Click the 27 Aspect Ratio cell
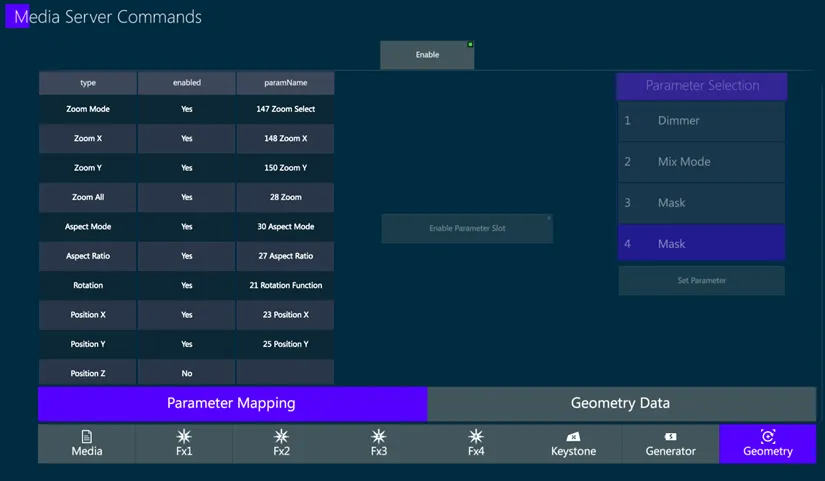Image resolution: width=825 pixels, height=481 pixels. click(286, 256)
